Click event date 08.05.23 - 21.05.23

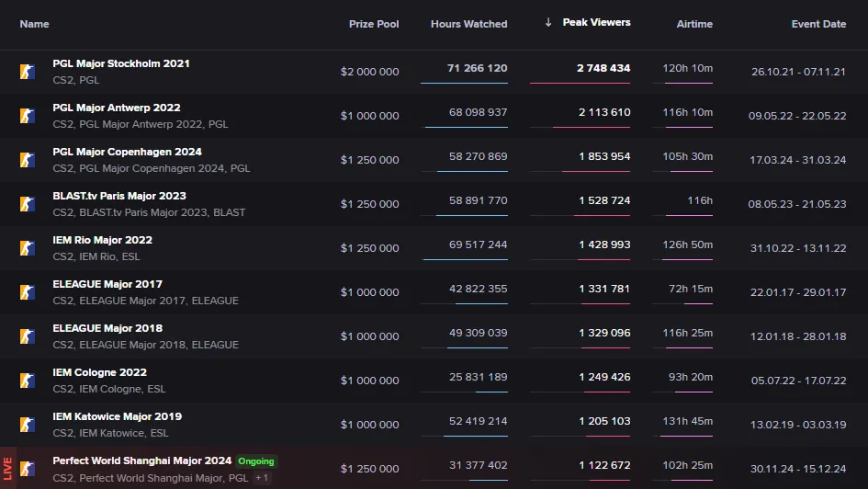(797, 204)
